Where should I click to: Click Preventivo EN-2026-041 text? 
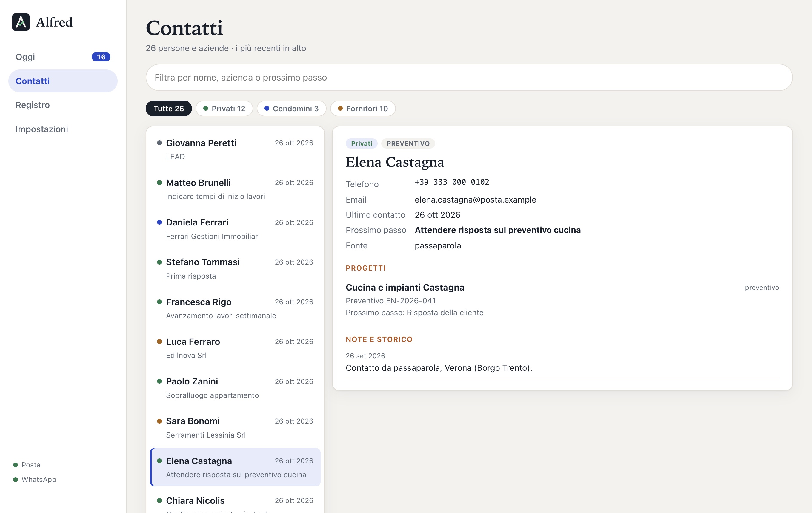point(391,300)
